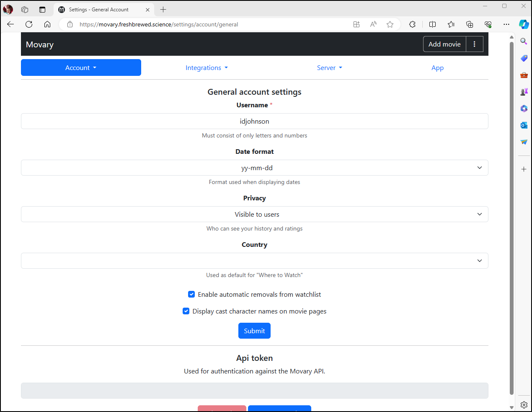Activate Read aloud icon
This screenshot has height=412, width=532.
pyautogui.click(x=373, y=24)
